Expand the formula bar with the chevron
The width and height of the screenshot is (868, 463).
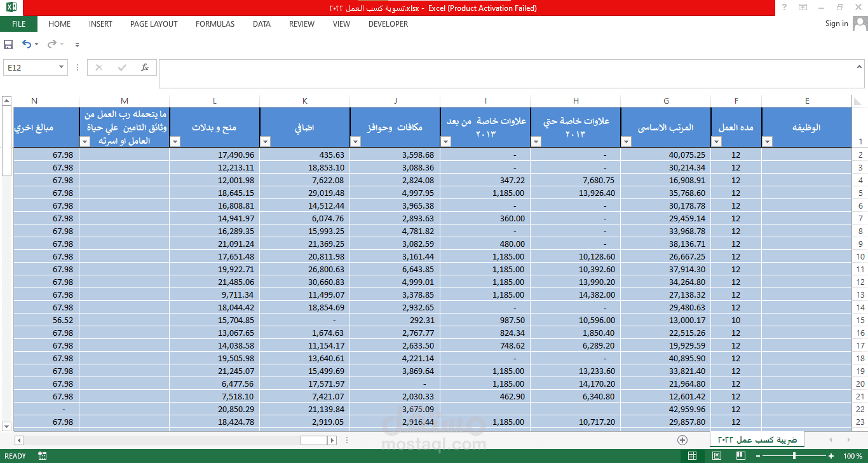pyautogui.click(x=860, y=67)
